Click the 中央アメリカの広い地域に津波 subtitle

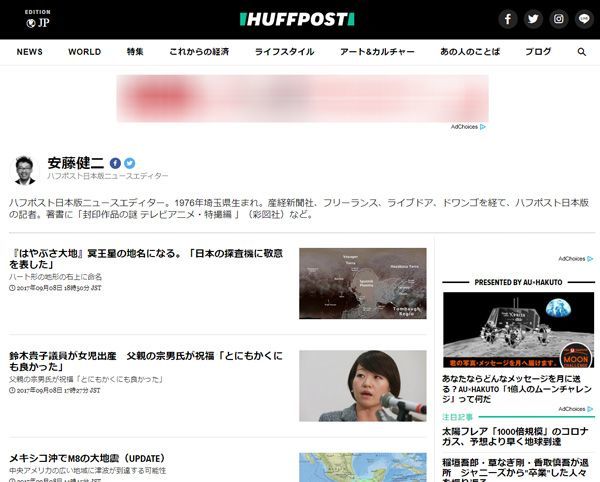coord(88,471)
